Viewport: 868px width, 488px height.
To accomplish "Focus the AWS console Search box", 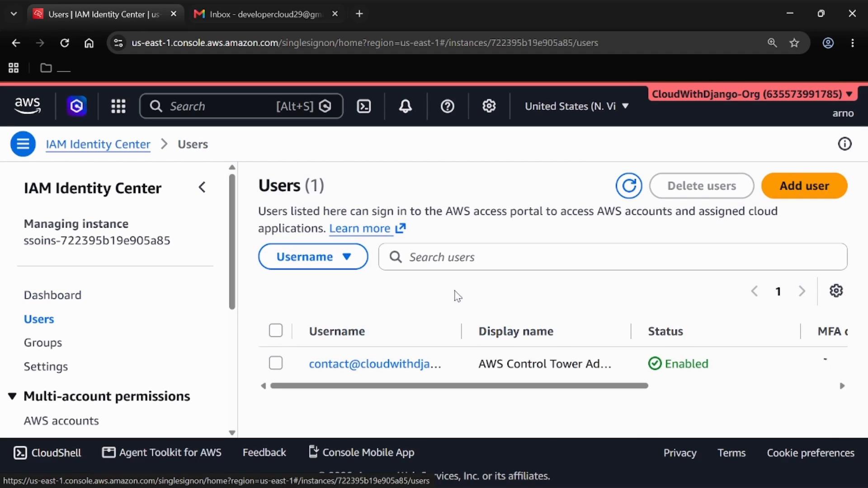I will (x=241, y=106).
